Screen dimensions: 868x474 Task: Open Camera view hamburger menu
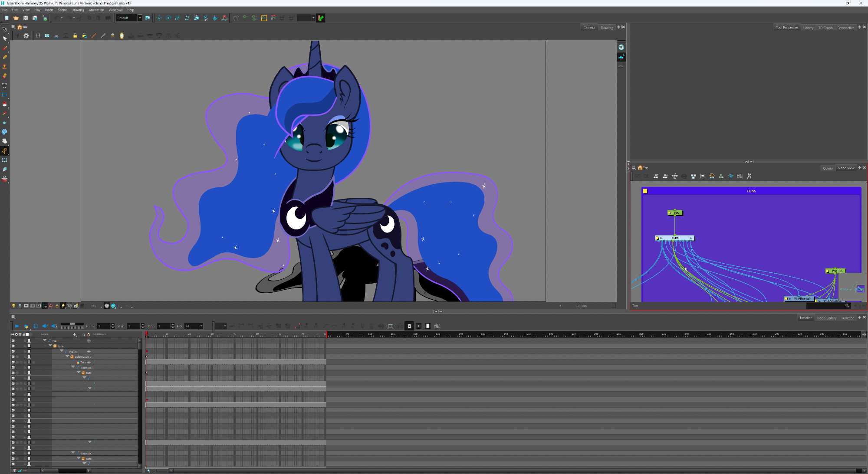[x=13, y=27]
